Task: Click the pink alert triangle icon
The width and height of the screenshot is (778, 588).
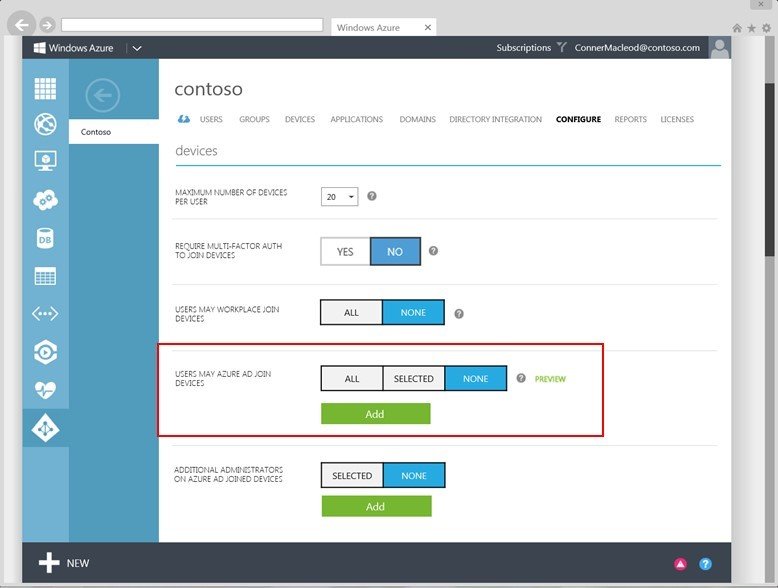Action: [x=680, y=564]
